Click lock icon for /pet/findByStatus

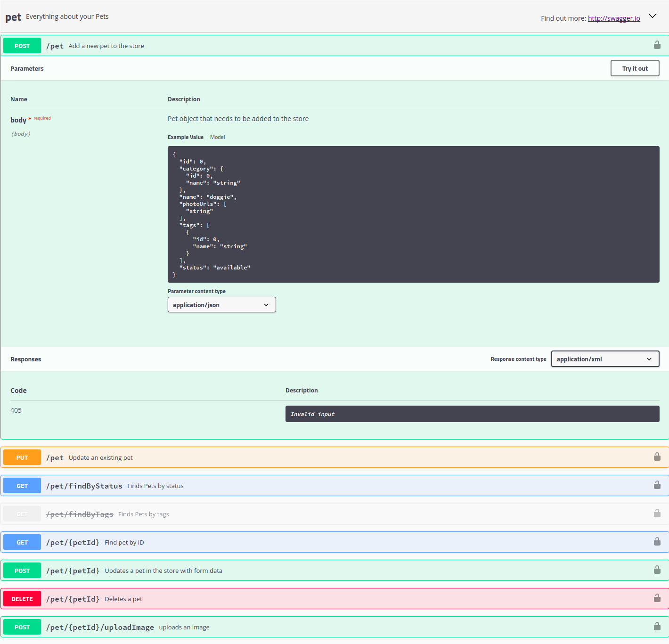[x=657, y=485]
